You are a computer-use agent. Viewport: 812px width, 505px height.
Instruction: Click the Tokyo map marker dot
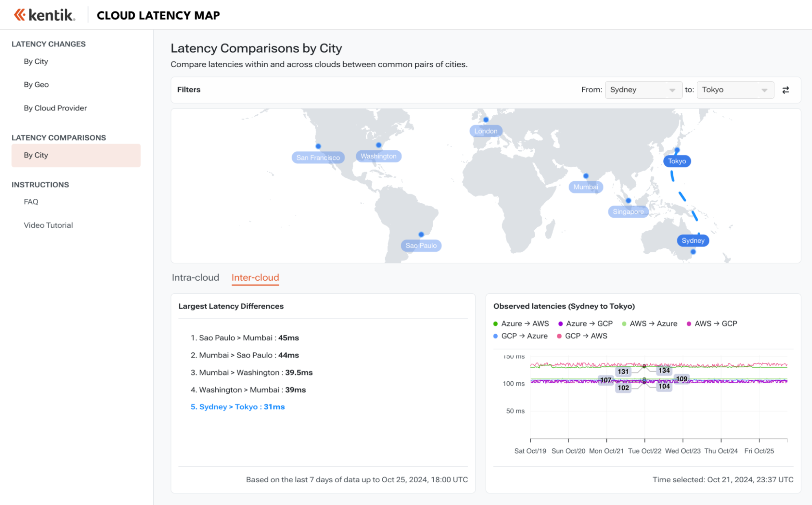tap(677, 150)
